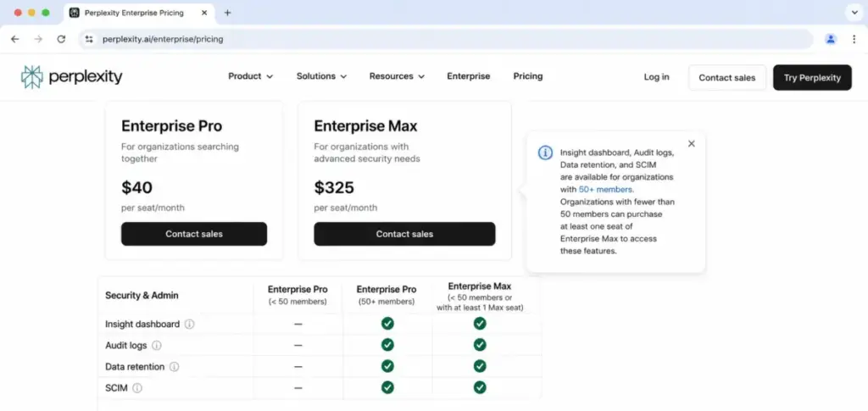
Task: Click the SCIM info icon
Action: point(137,388)
